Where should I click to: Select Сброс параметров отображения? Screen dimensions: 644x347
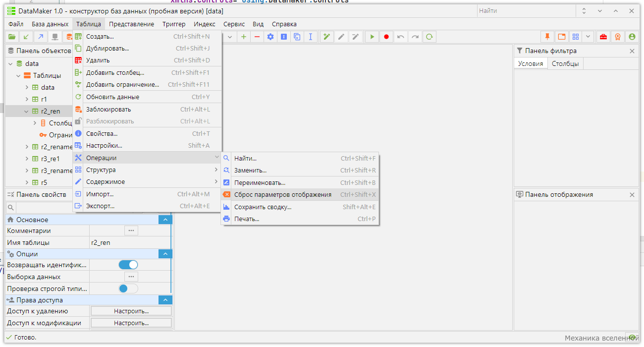click(300, 194)
